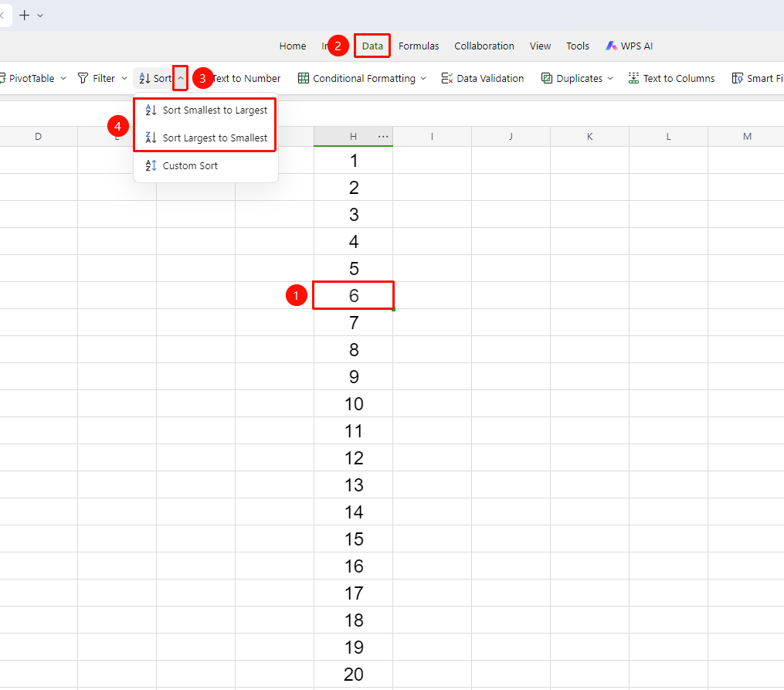The height and width of the screenshot is (690, 784).
Task: Select column D header
Action: point(39,137)
